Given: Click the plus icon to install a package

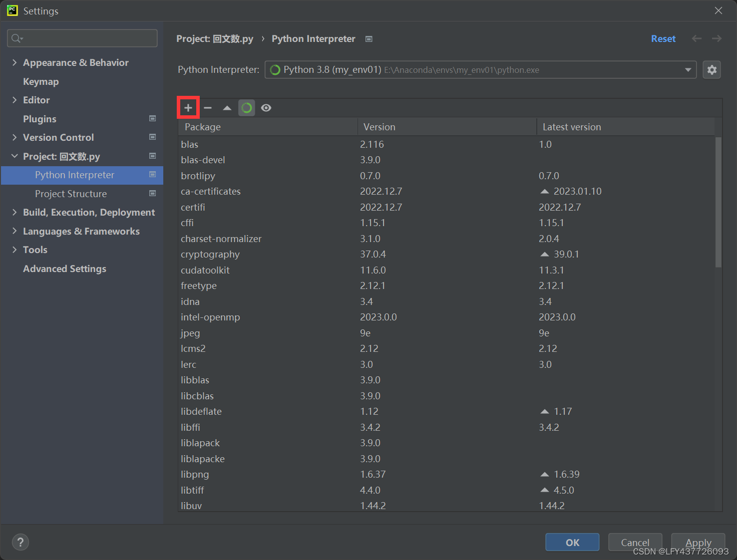Looking at the screenshot, I should [188, 108].
